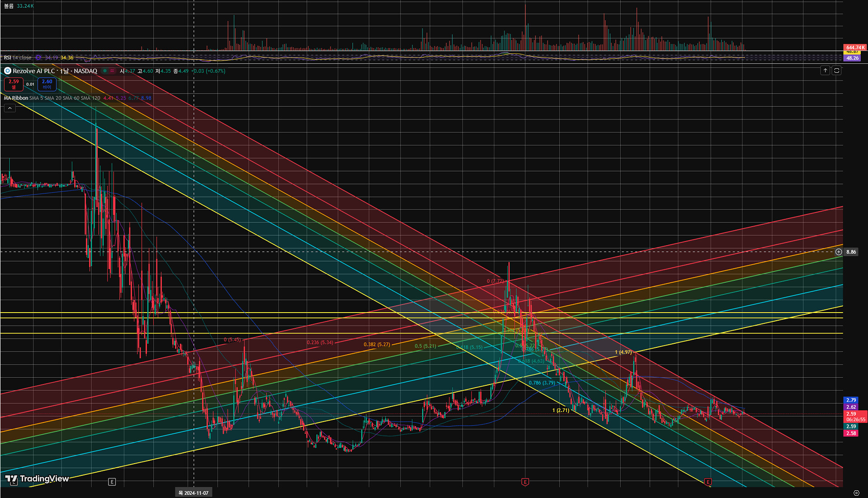Select the RSI 14 close legend
The height and width of the screenshot is (498, 868).
coord(18,58)
